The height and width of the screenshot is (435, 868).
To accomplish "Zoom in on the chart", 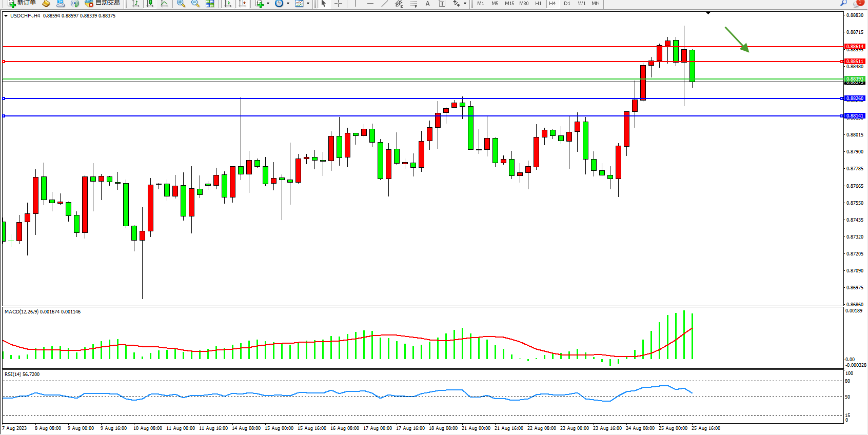I will 181,4.
